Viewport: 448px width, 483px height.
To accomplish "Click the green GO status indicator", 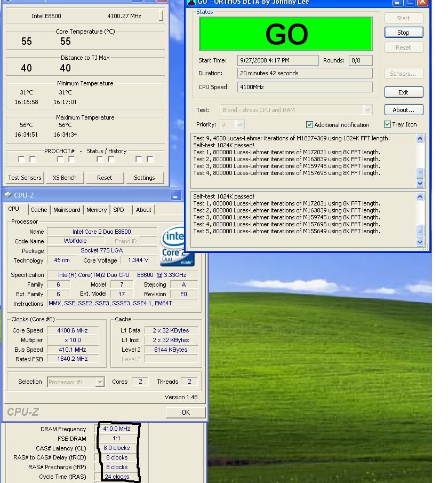I will (286, 34).
